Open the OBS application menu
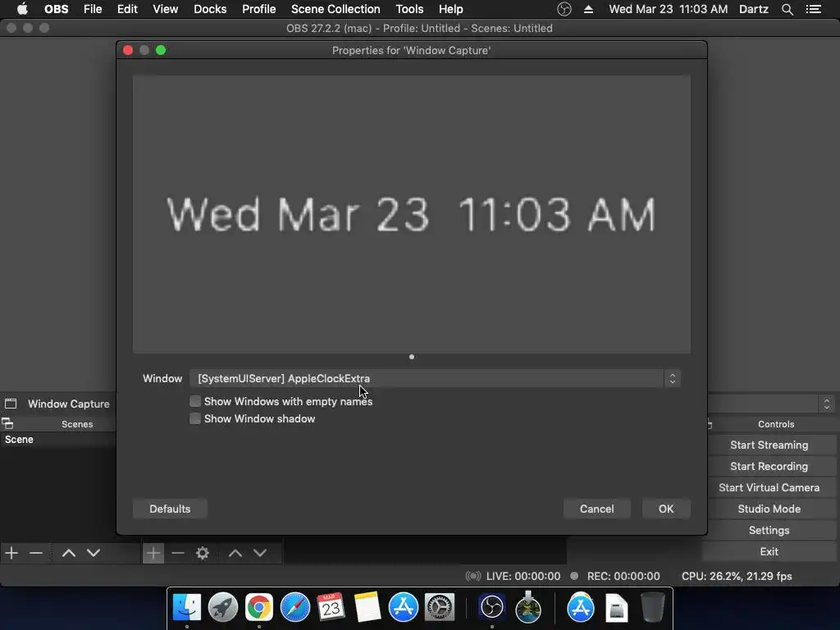 click(x=57, y=9)
